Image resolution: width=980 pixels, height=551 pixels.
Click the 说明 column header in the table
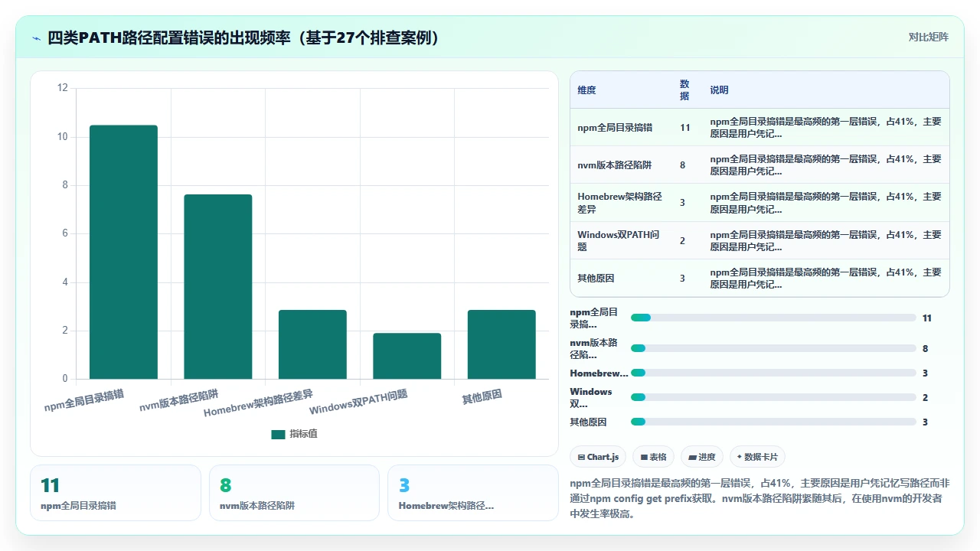point(719,90)
